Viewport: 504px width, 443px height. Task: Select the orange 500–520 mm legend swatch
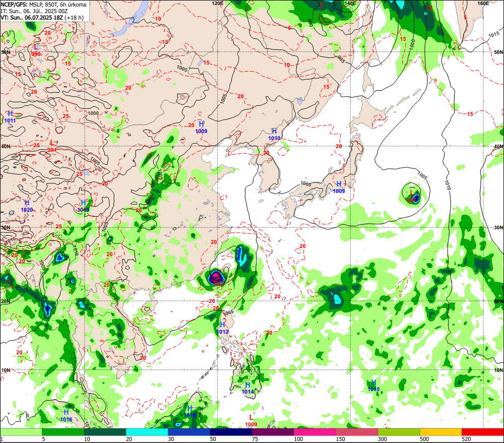click(440, 432)
